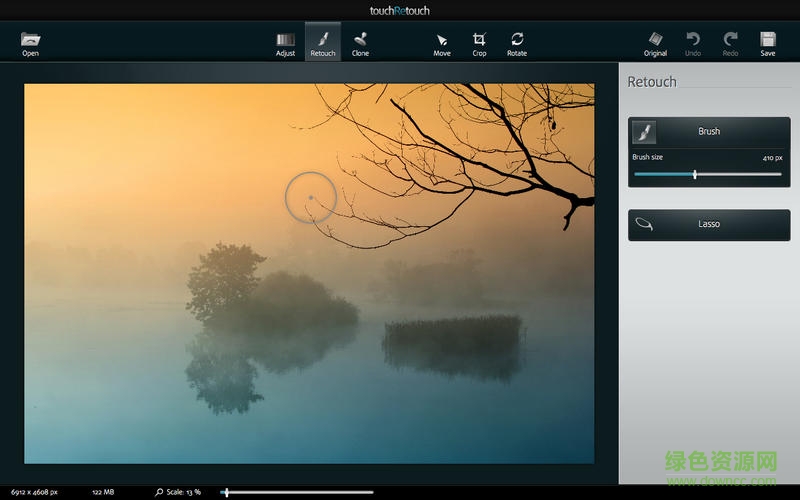Open an image with the folder icon
The image size is (800, 500).
(x=30, y=43)
